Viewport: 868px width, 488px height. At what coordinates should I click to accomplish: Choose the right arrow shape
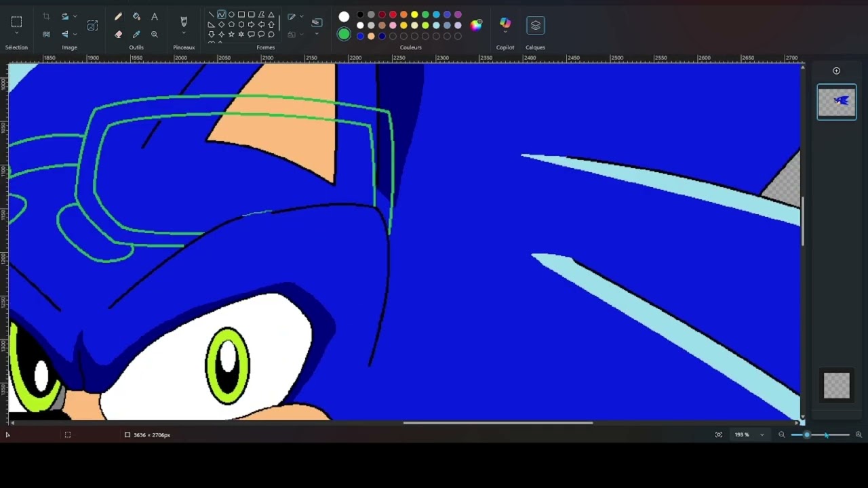(x=251, y=24)
